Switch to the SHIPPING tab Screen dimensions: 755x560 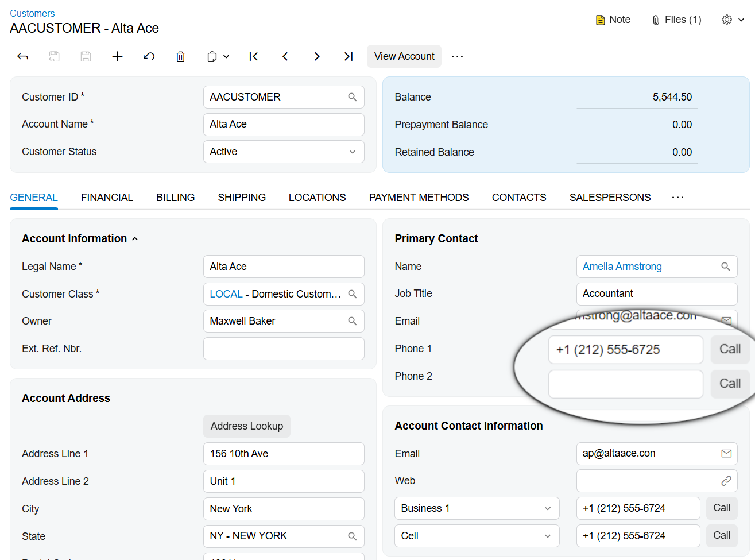[242, 198]
